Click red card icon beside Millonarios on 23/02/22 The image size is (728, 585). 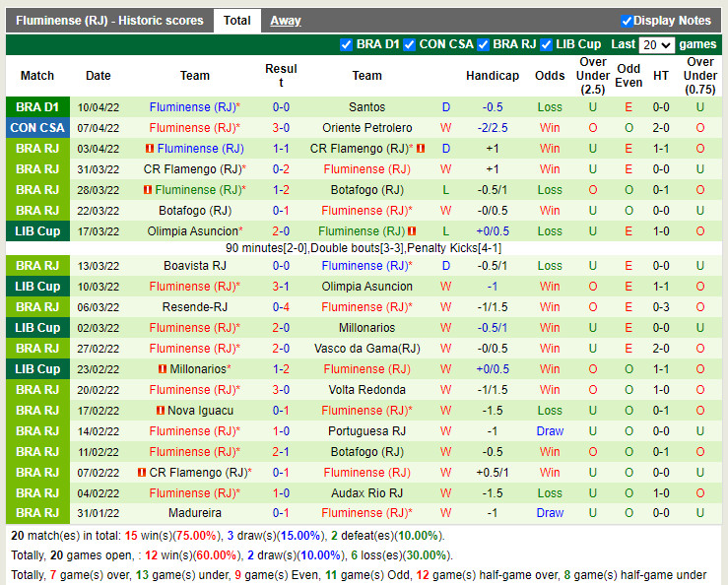pos(162,369)
